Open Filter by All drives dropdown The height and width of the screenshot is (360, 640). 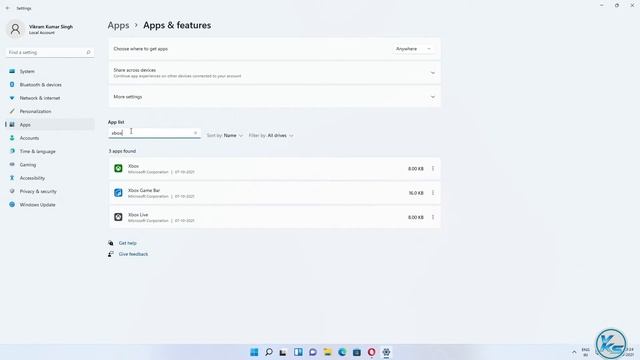(271, 136)
